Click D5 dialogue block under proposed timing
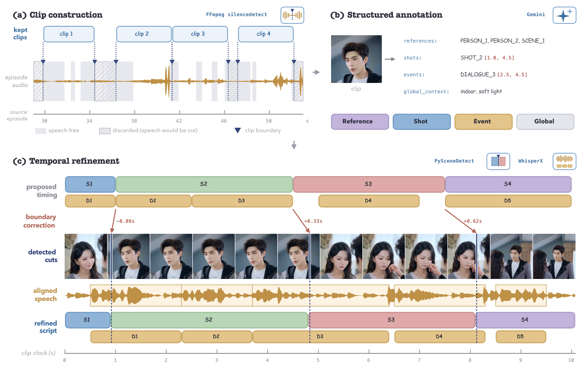The width and height of the screenshot is (588, 374). coord(508,201)
